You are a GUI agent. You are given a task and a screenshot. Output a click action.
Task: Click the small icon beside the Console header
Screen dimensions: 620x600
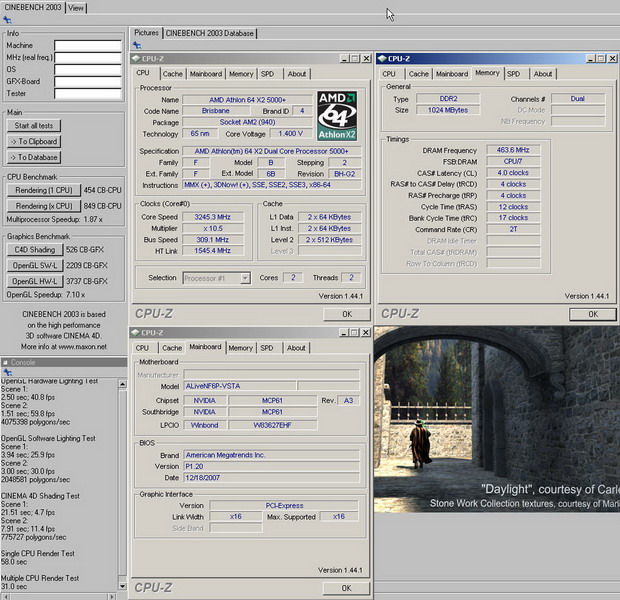point(6,362)
